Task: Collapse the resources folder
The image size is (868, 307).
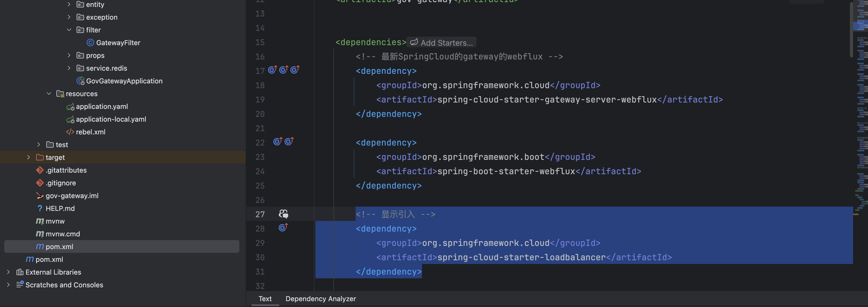Action: 49,93
